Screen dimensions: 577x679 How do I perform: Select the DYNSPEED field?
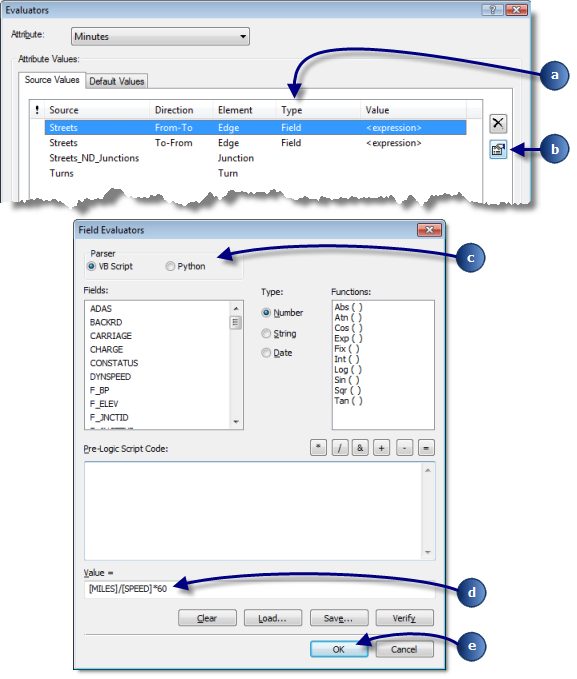pyautogui.click(x=110, y=377)
